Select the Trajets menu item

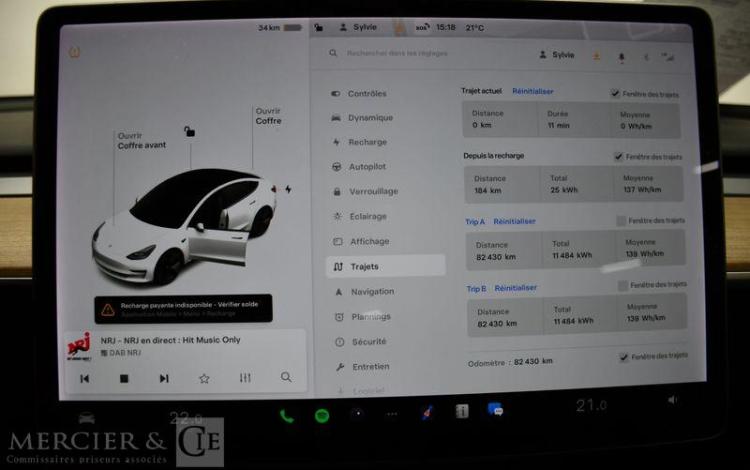386,266
